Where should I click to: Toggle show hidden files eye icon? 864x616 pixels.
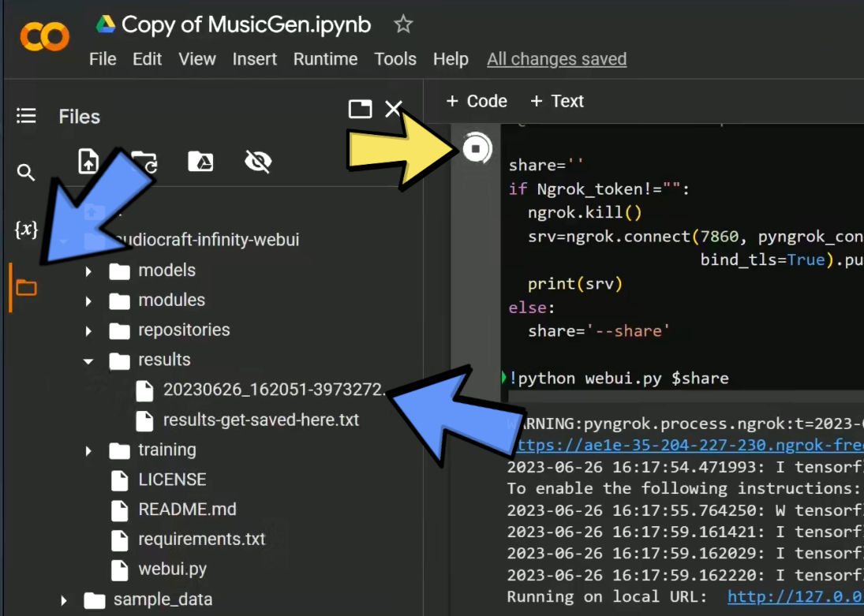pos(258,162)
